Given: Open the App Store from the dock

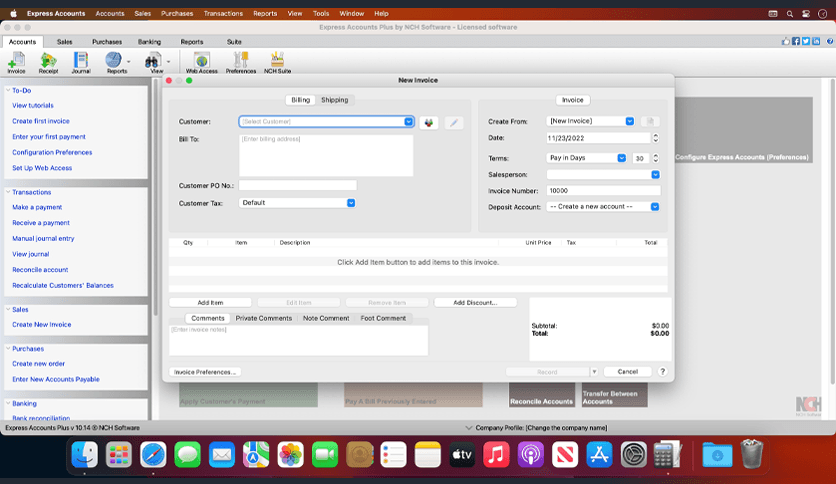Looking at the screenshot, I should [599, 455].
